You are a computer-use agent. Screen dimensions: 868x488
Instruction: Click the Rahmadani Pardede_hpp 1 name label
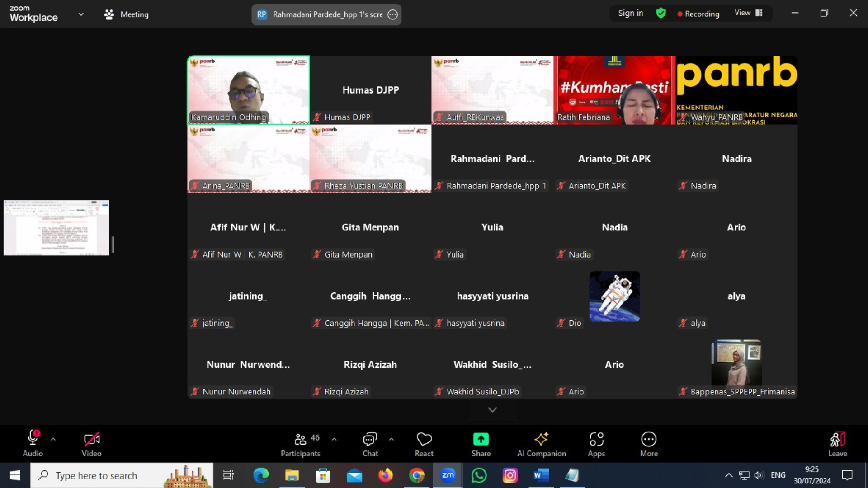click(496, 186)
